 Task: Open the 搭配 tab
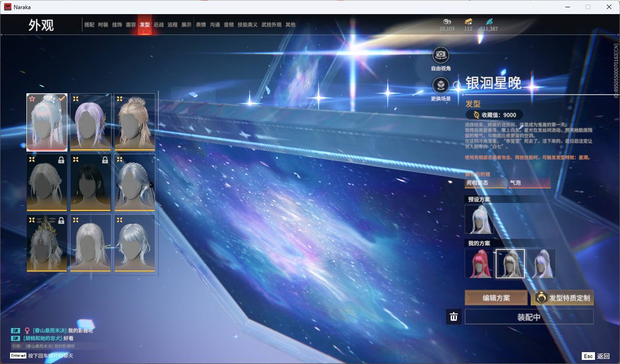(x=89, y=25)
